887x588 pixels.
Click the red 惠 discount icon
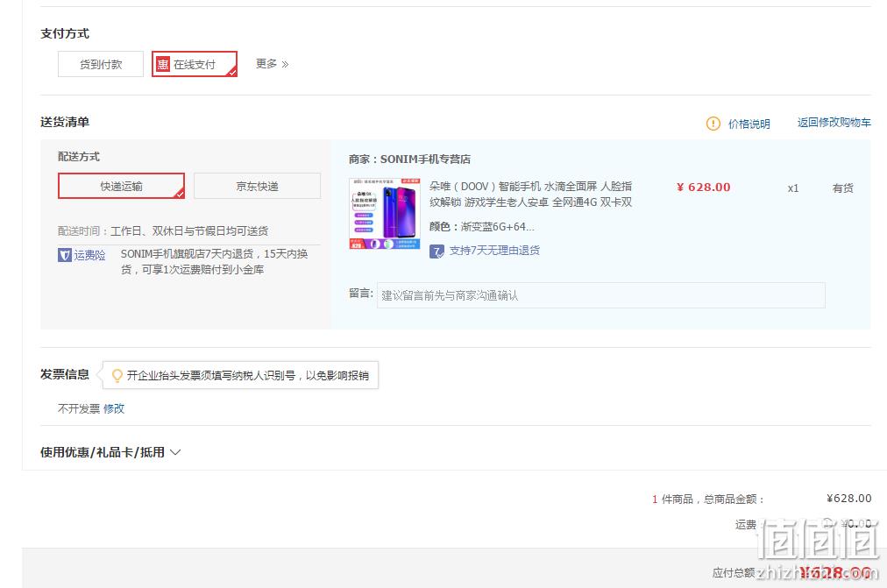coord(163,65)
